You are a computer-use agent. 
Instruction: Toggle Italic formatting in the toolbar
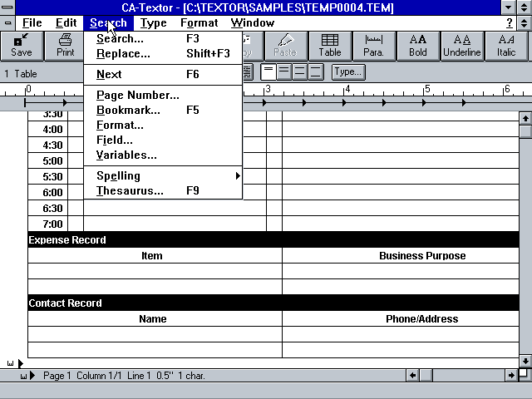tap(506, 47)
